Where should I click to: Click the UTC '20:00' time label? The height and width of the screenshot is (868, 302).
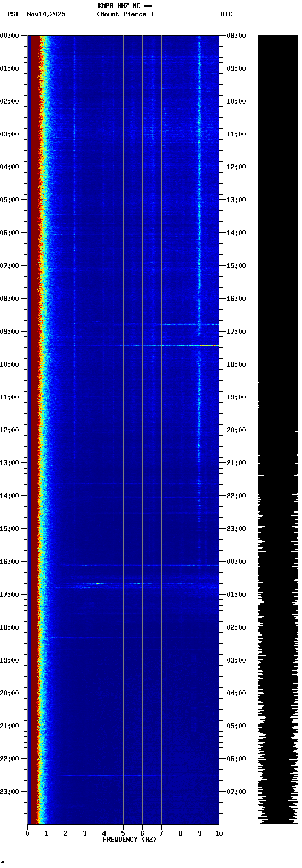click(236, 430)
